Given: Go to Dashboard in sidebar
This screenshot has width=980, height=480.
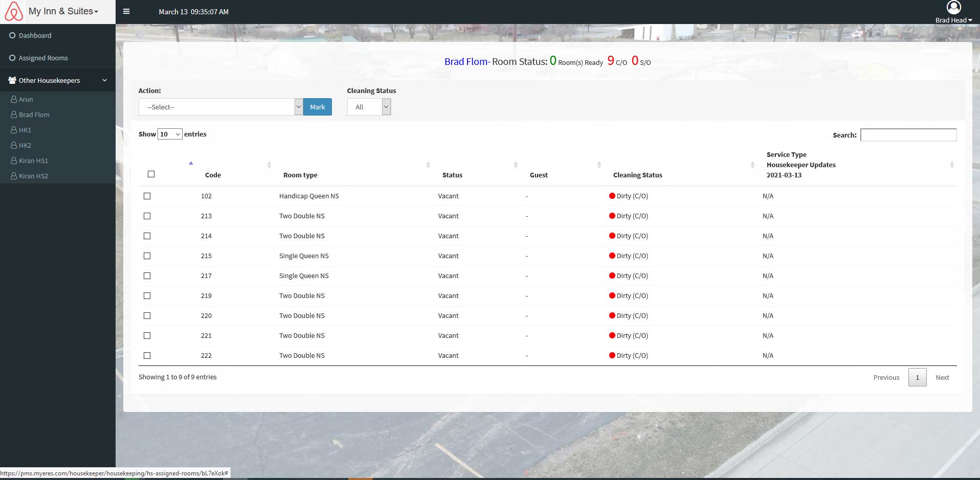Looking at the screenshot, I should click(x=35, y=35).
